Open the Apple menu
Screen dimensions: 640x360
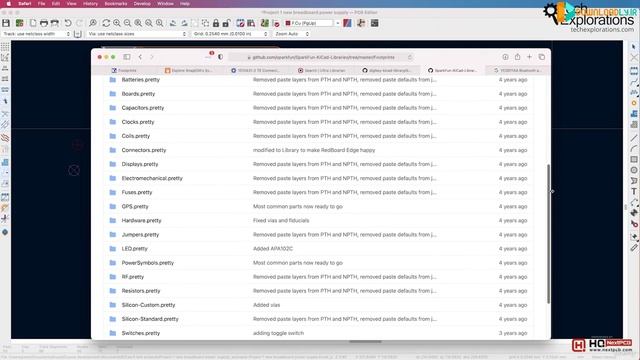[x=8, y=4]
